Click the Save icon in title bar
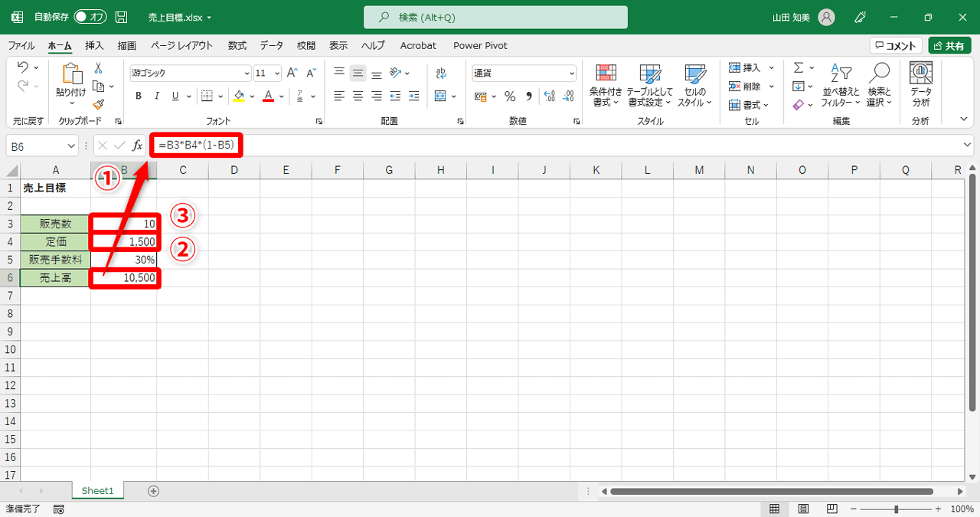 click(x=121, y=17)
